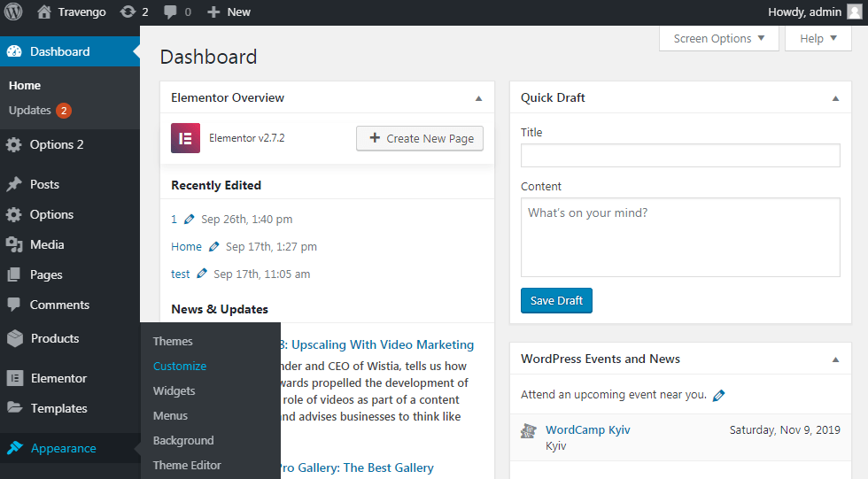Choose Widgets from Appearance submenu
Image resolution: width=868 pixels, height=479 pixels.
point(174,391)
